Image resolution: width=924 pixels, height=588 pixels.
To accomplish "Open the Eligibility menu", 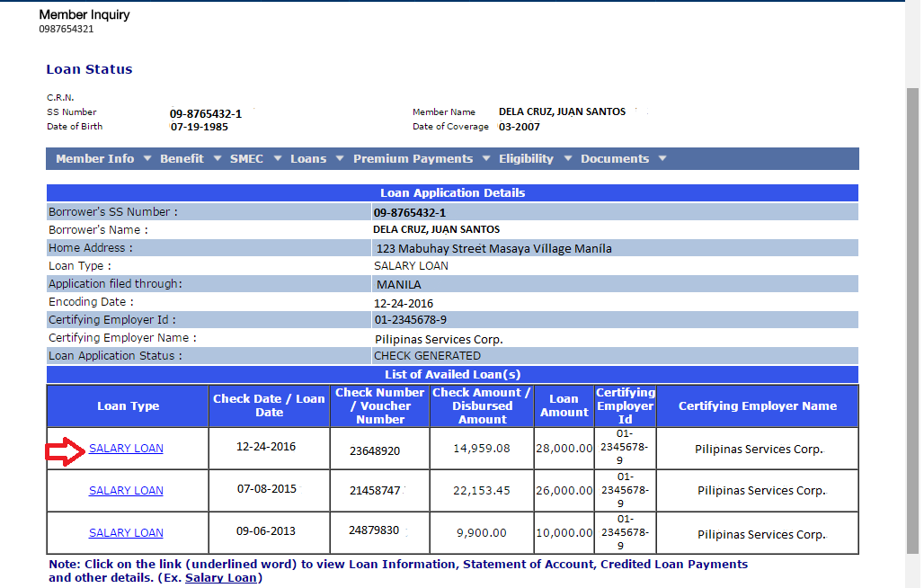I will [526, 158].
